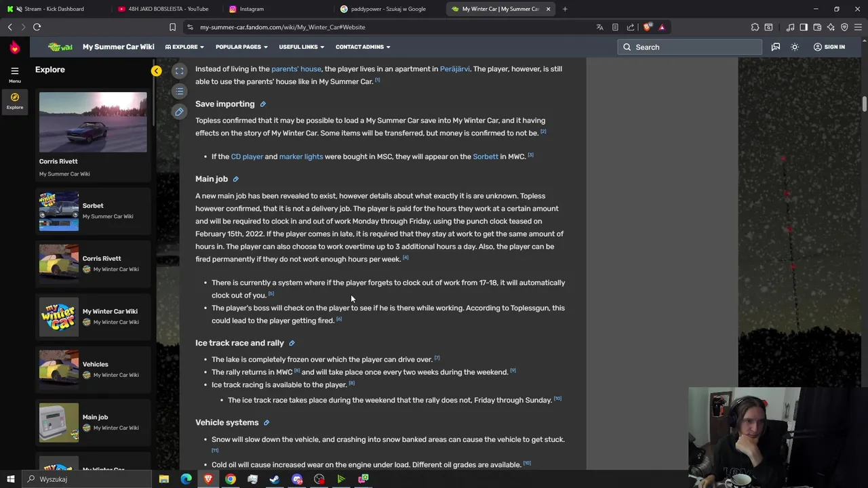This screenshot has width=868, height=488.
Task: Switch to the paddypower Google tab
Action: coord(390,9)
